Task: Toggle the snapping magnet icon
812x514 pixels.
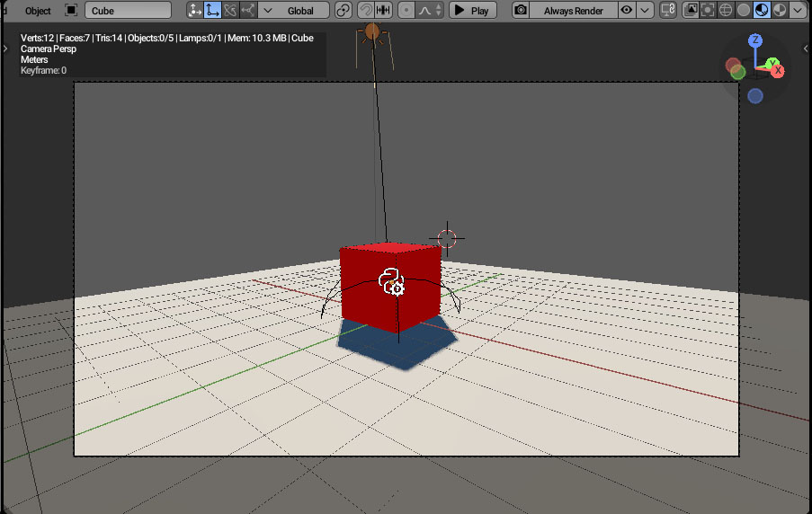Action: (366, 11)
